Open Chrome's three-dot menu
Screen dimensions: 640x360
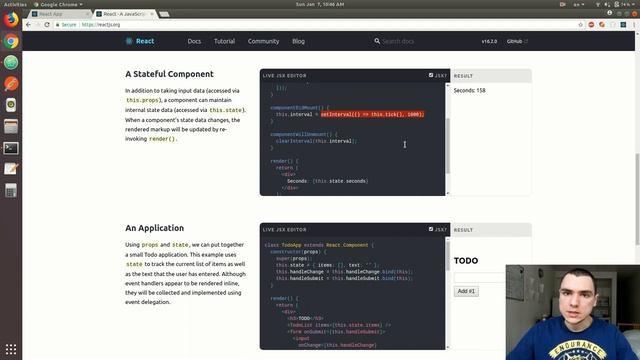tap(634, 25)
